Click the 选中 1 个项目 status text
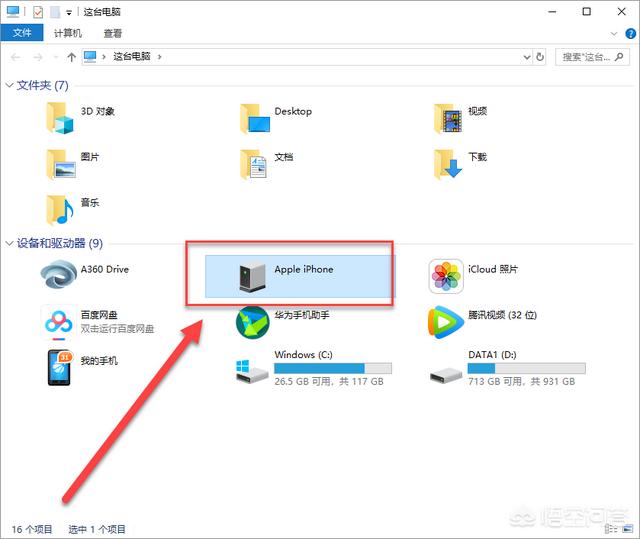640x539 pixels. point(97,530)
